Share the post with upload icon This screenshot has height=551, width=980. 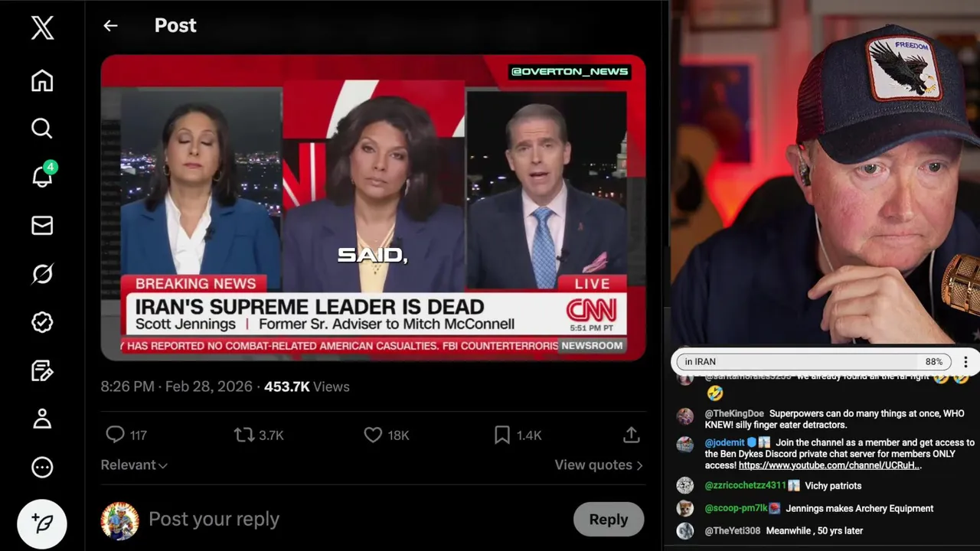pos(631,435)
